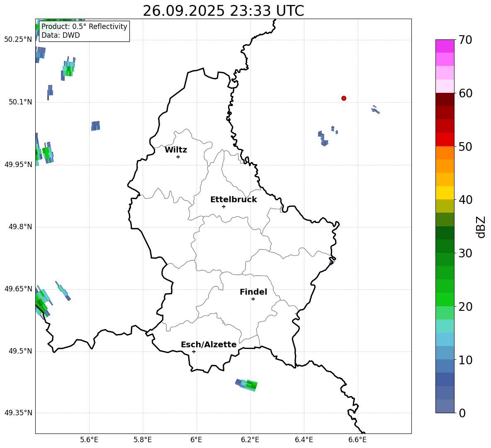Click the Esch/Alzette station cross marker

coord(194,351)
